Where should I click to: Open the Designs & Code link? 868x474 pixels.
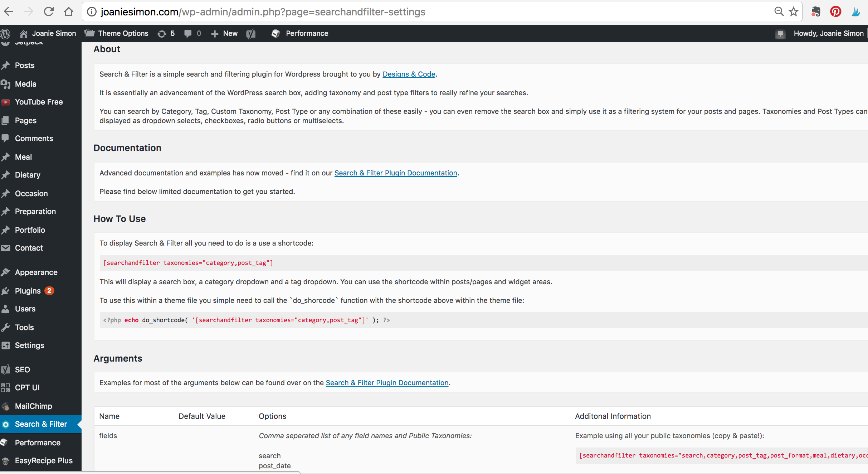click(409, 74)
